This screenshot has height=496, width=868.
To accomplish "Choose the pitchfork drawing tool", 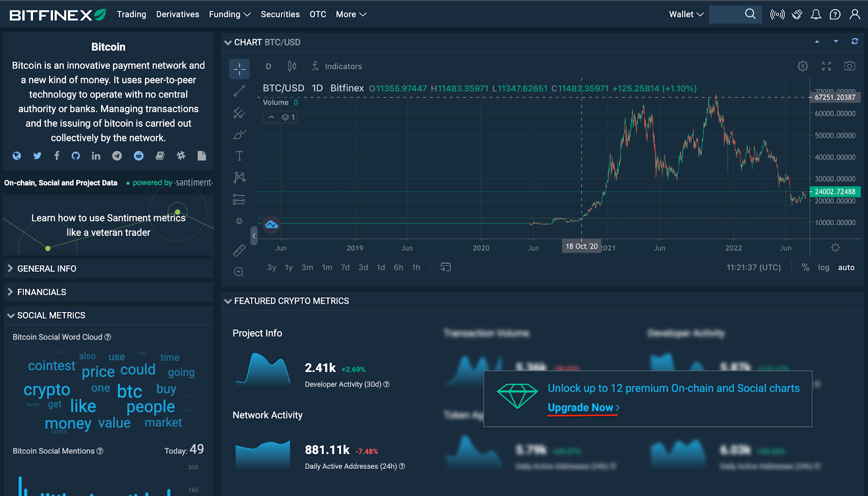I will click(239, 113).
